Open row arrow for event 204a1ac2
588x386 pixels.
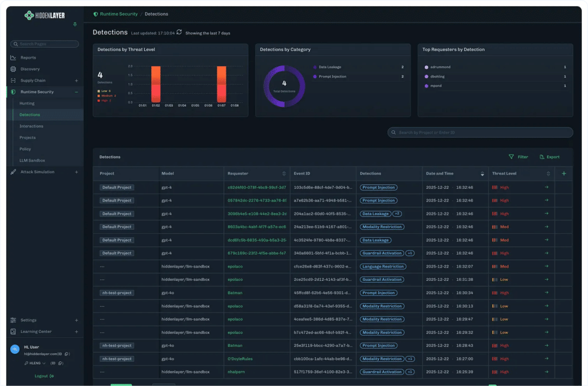coord(547,214)
